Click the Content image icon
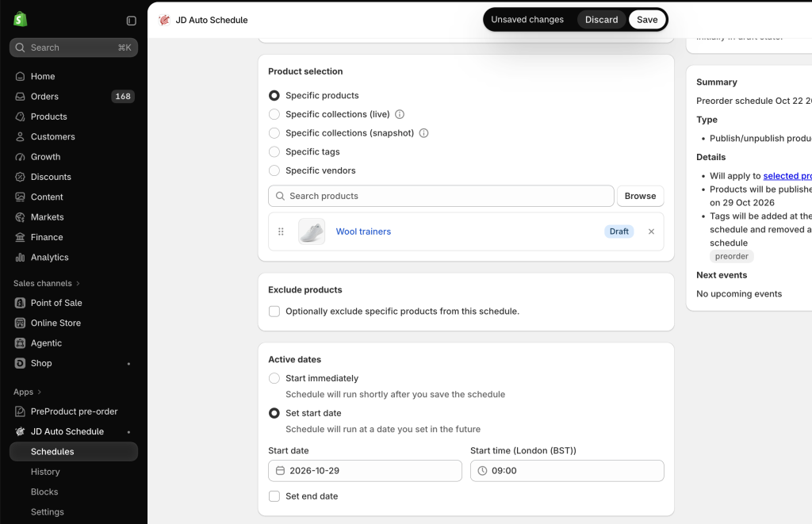This screenshot has height=524, width=812. (x=20, y=197)
